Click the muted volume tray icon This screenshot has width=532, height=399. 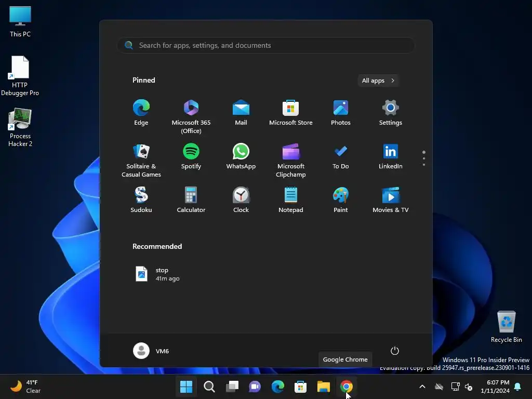tap(469, 387)
